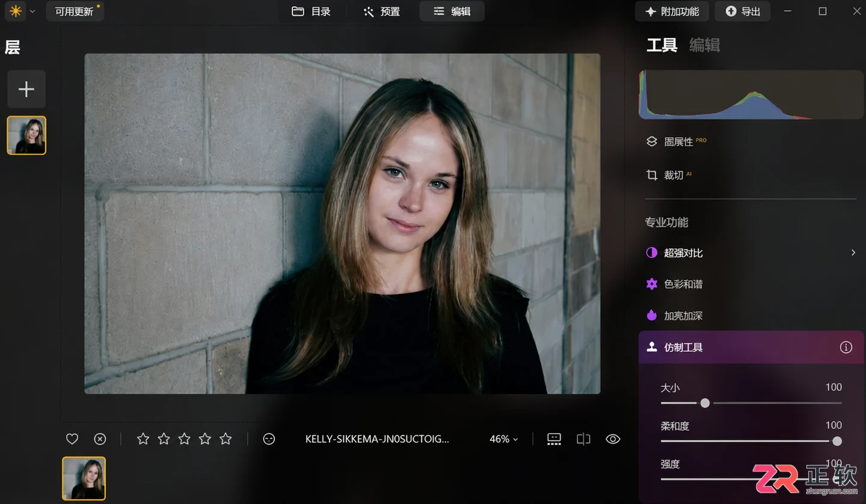Click the KELLY-SIKKEMA file name
The width and height of the screenshot is (866, 504).
377,439
